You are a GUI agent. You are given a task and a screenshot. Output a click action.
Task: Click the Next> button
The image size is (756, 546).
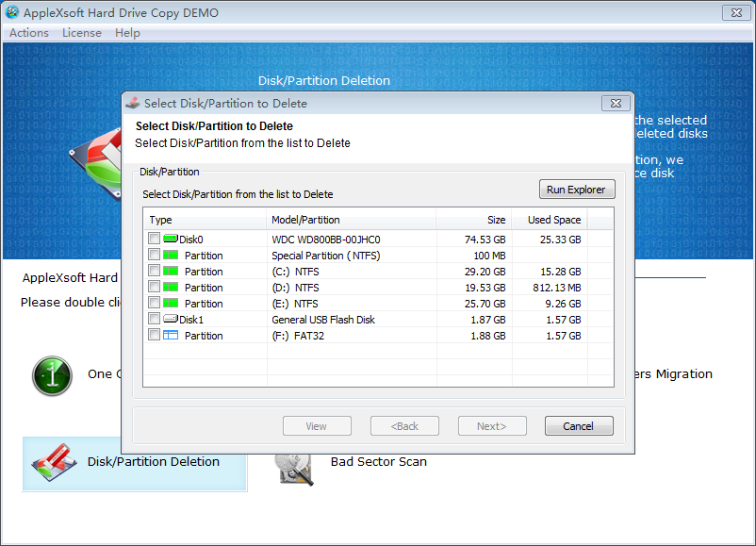(492, 426)
